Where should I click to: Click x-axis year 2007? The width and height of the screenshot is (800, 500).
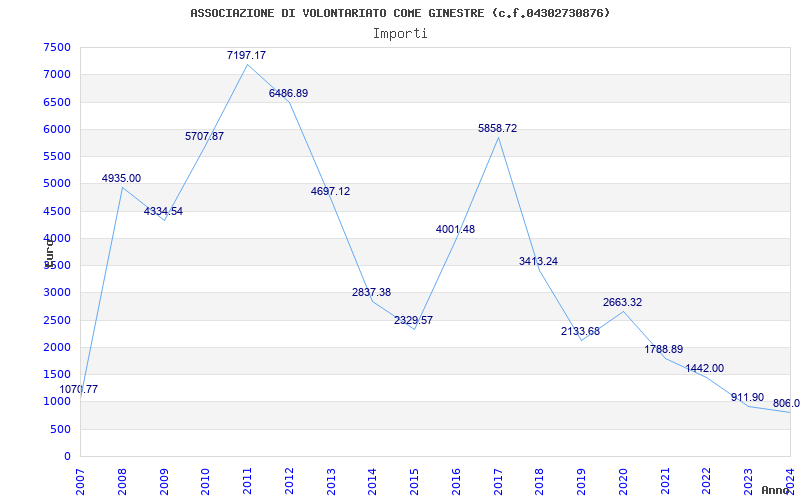click(x=80, y=481)
